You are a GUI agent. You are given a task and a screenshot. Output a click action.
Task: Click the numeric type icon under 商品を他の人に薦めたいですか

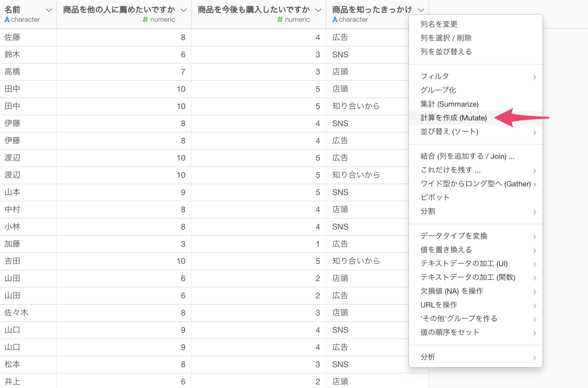tap(145, 19)
